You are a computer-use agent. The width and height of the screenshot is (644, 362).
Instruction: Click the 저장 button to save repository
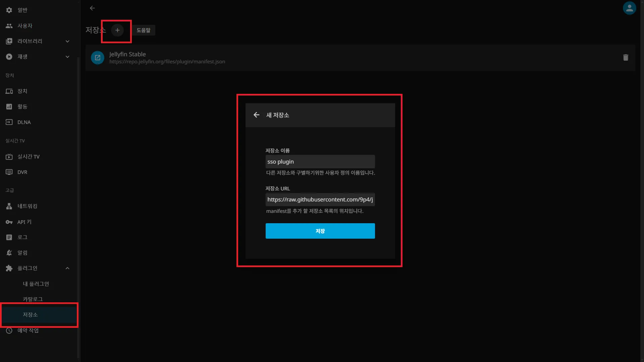pyautogui.click(x=320, y=231)
